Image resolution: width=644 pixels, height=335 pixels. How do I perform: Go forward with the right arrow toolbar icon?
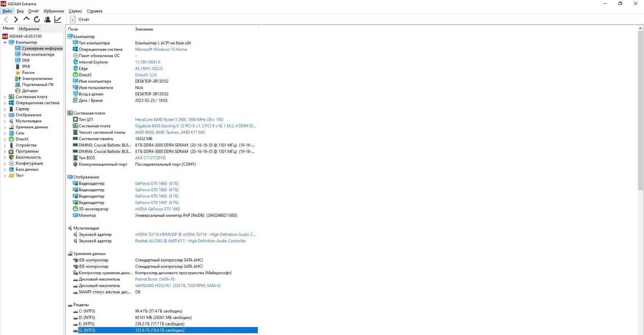pyautogui.click(x=16, y=19)
